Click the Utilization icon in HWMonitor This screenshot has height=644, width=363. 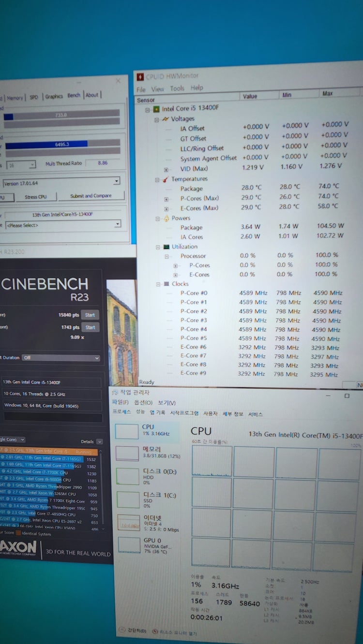pyautogui.click(x=166, y=247)
